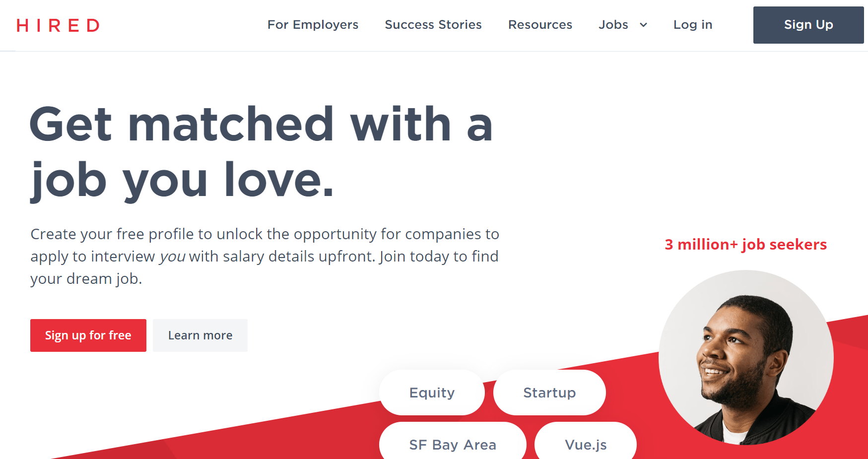Click Log in
This screenshot has height=459, width=868.
pos(692,25)
